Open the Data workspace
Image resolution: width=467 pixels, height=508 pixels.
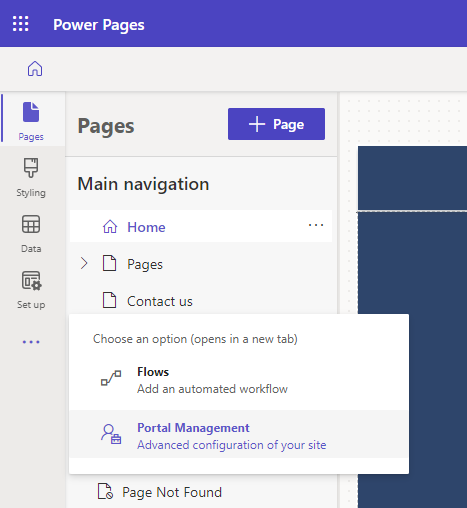(31, 233)
